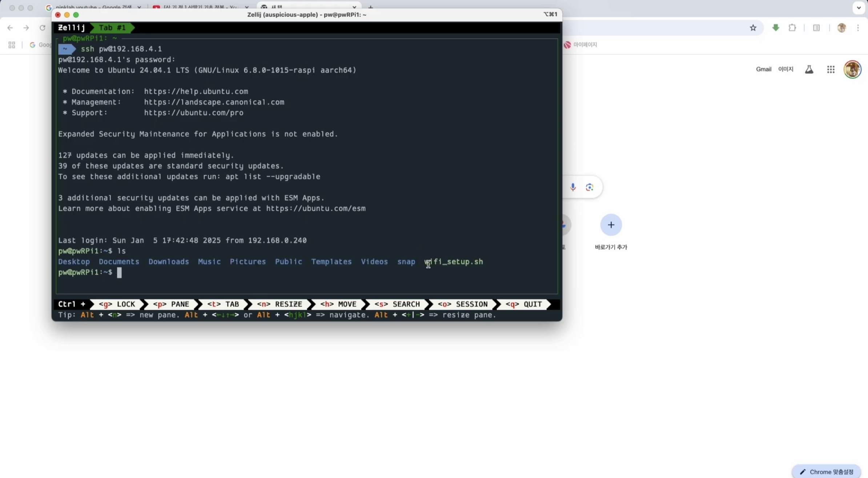Add shortcut with 바로가기 추가 plus button
The height and width of the screenshot is (478, 868).
(x=611, y=225)
